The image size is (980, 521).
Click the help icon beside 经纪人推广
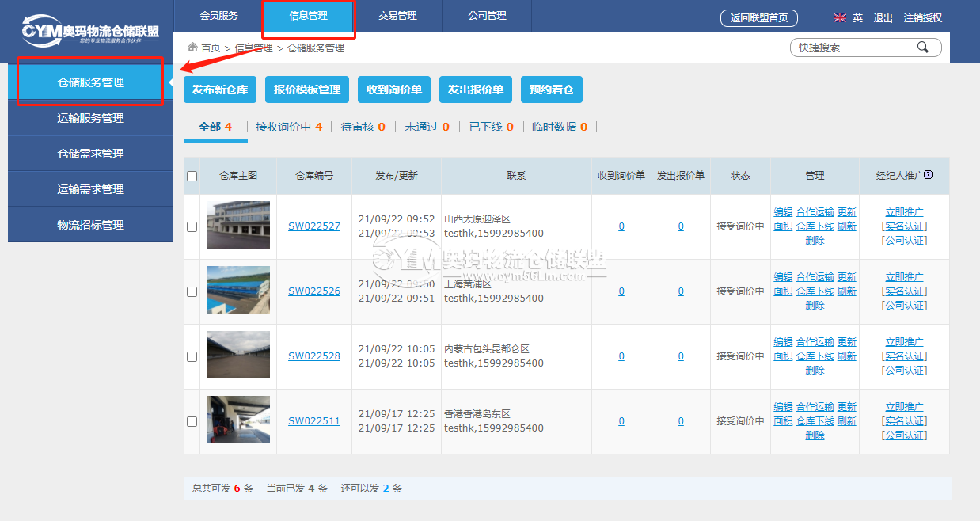click(x=929, y=175)
